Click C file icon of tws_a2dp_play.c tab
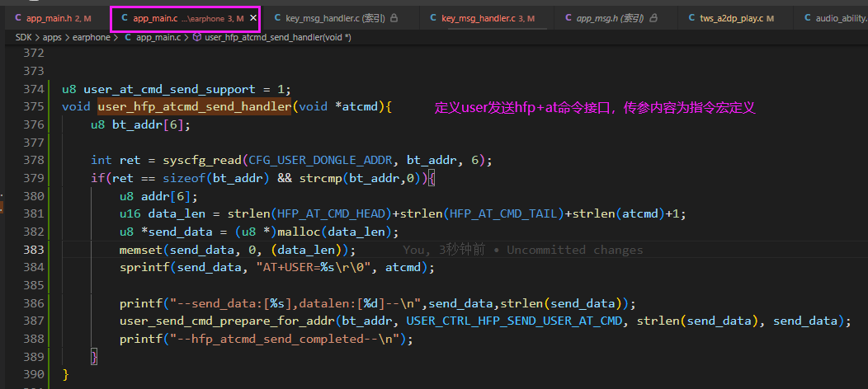Image resolution: width=868 pixels, height=389 pixels. point(692,18)
